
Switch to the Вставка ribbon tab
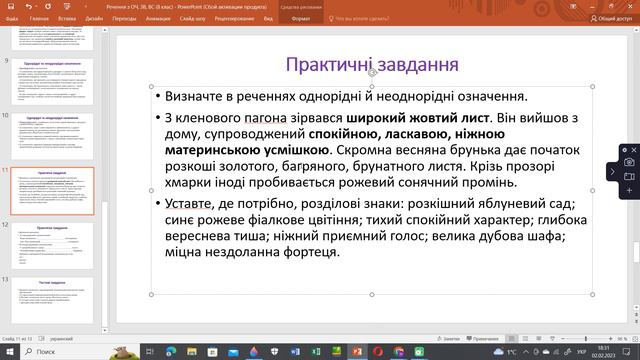coord(67,19)
